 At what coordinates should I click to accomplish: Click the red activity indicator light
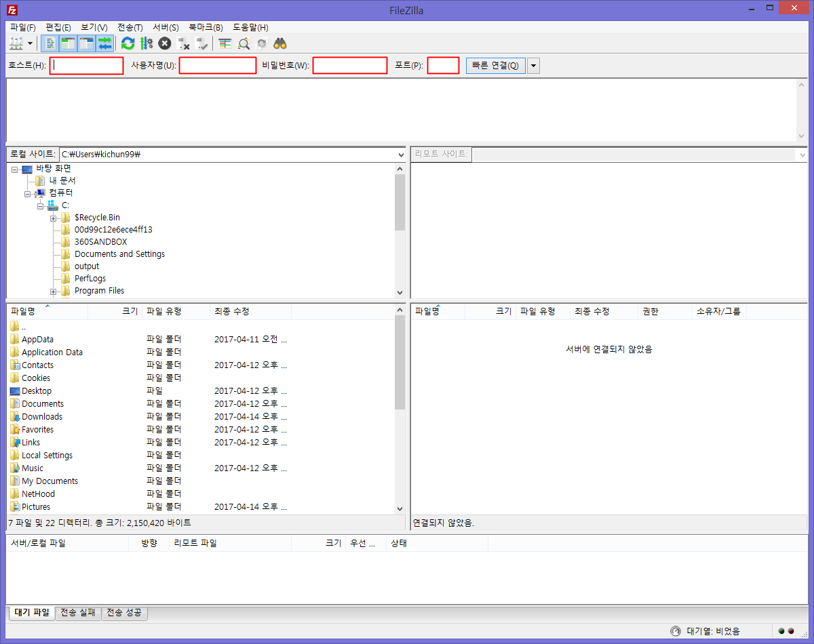point(791,631)
